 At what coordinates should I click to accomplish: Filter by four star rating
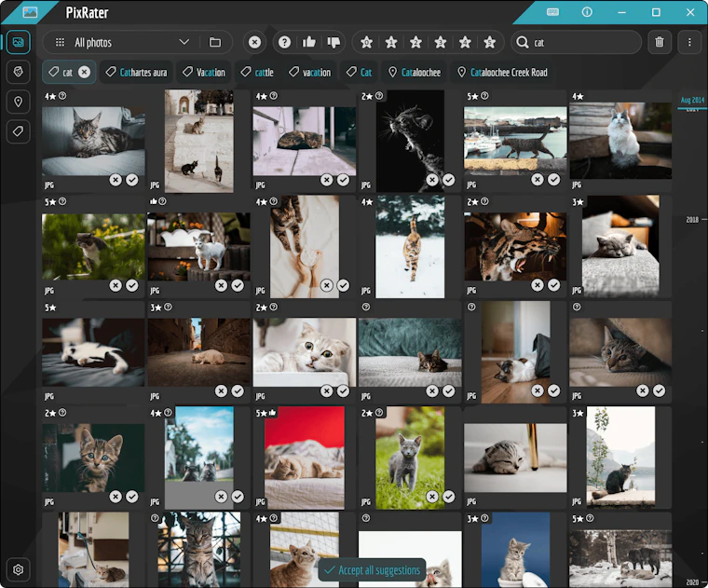coord(465,43)
